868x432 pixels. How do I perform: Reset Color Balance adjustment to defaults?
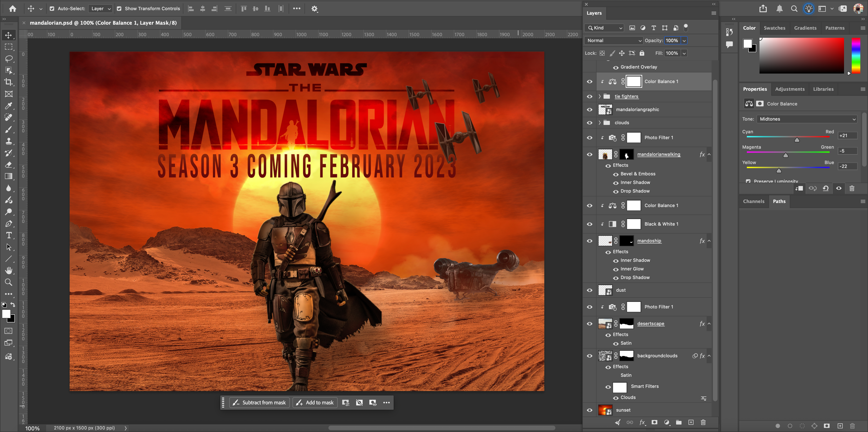[826, 189]
